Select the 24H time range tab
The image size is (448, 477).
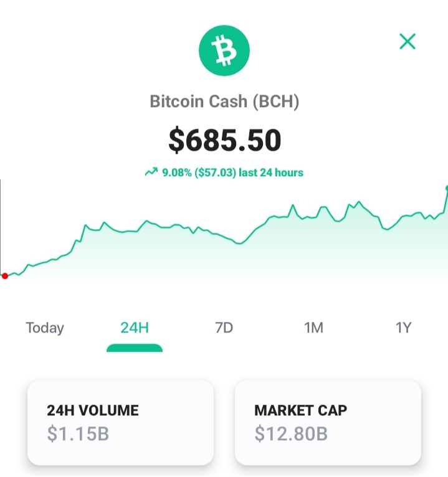[x=135, y=328]
